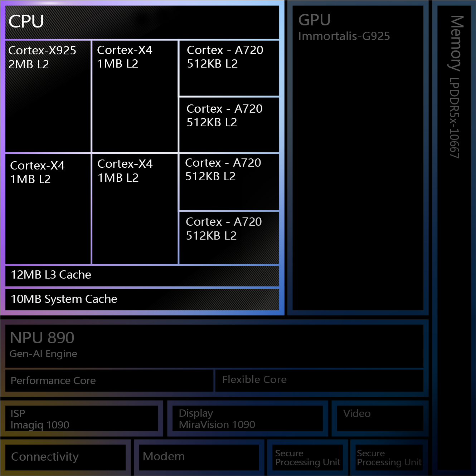Click the NPU 890 Gen-AI Engine block
This screenshot has height=476, width=476.
(214, 346)
